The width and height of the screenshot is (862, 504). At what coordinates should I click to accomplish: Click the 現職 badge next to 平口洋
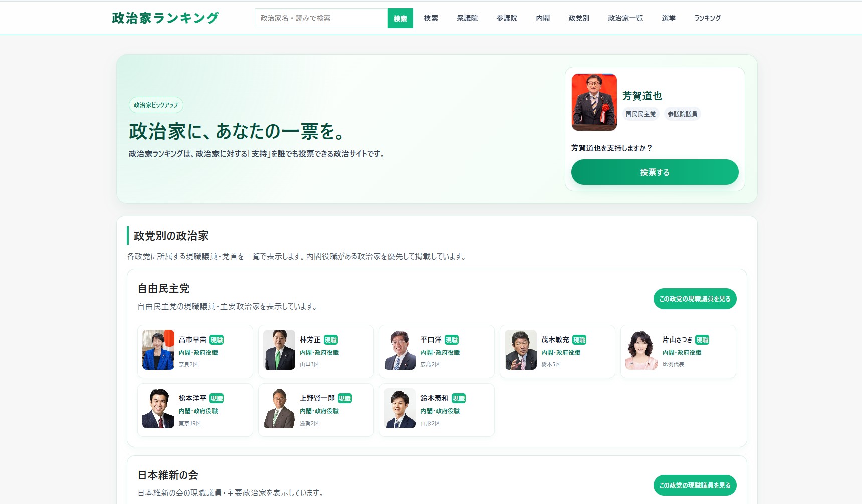tap(452, 340)
